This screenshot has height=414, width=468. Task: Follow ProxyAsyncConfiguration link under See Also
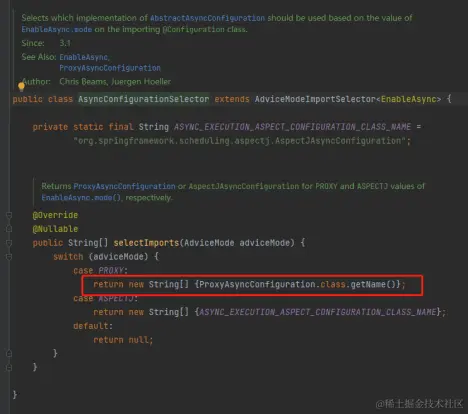point(110,68)
